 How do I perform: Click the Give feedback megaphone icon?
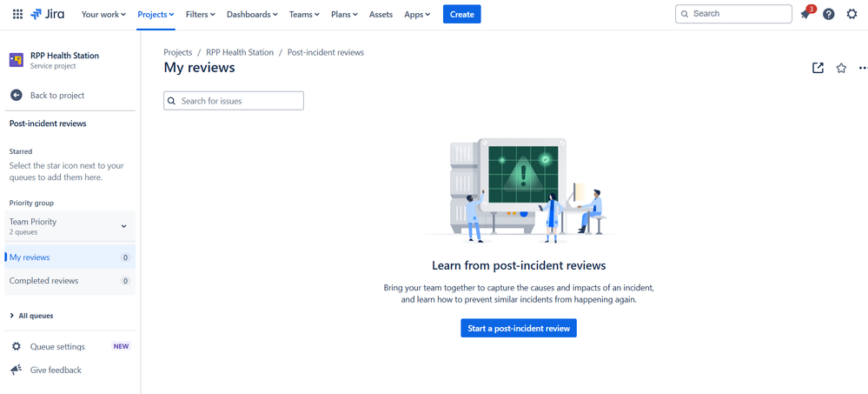17,370
